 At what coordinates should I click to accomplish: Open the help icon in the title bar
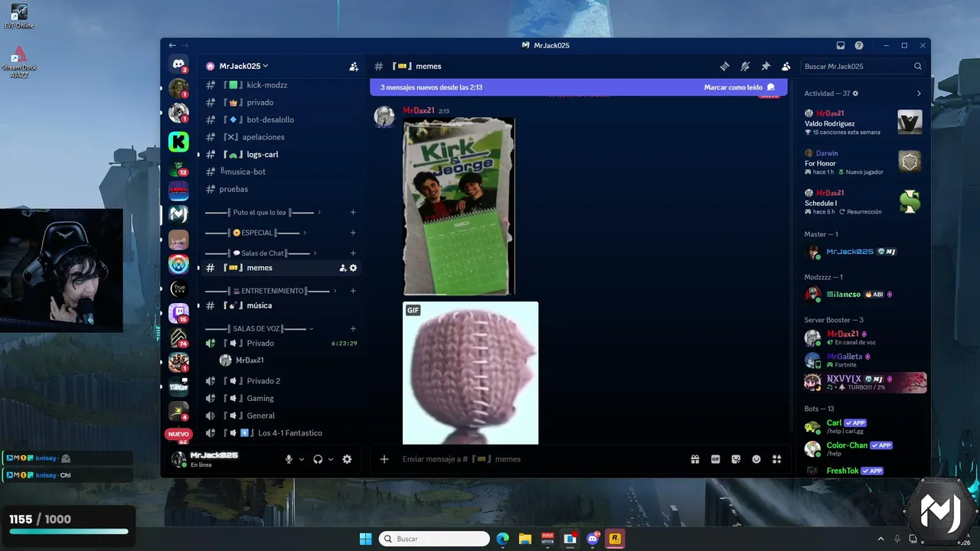click(x=859, y=45)
